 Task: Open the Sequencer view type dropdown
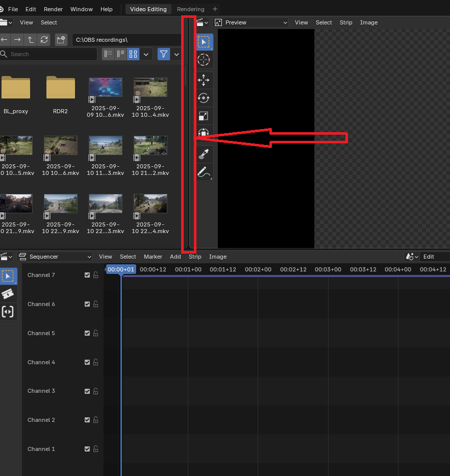tap(55, 257)
